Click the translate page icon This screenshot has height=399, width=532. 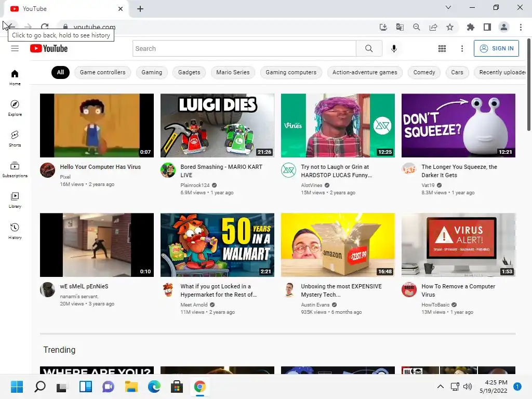[400, 27]
